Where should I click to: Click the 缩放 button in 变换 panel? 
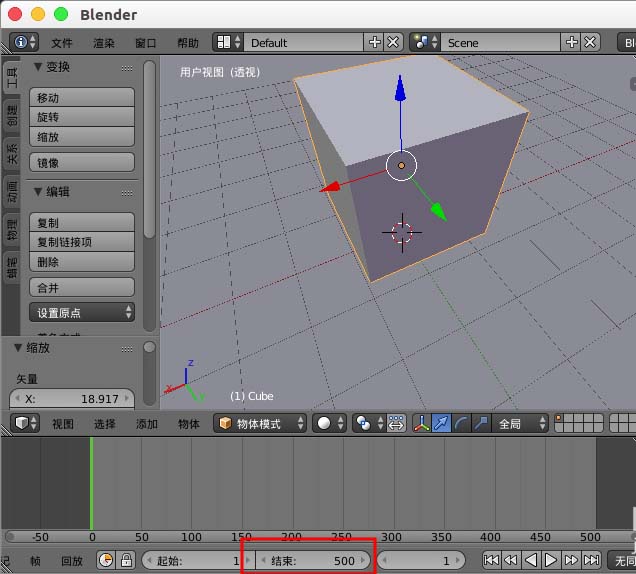82,137
